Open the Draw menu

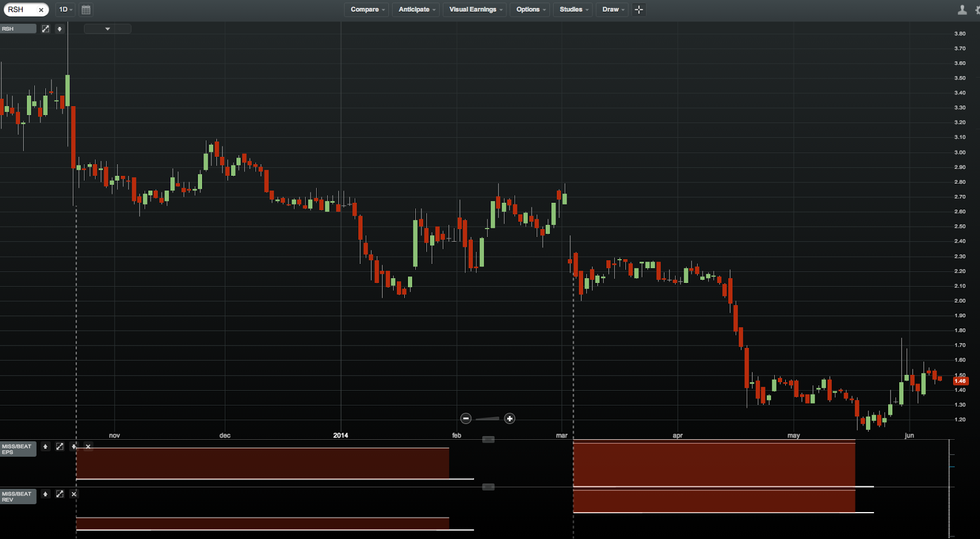[x=612, y=10]
